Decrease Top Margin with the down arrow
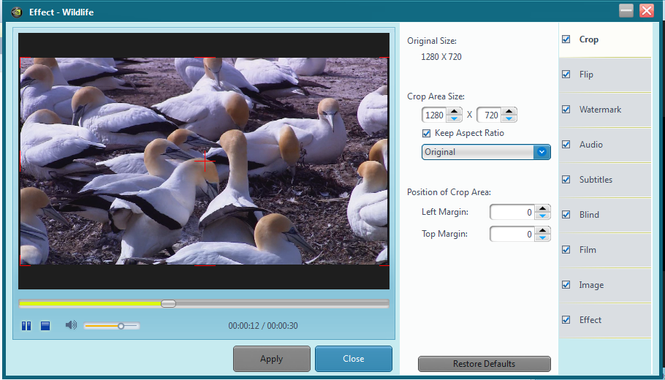 (542, 238)
